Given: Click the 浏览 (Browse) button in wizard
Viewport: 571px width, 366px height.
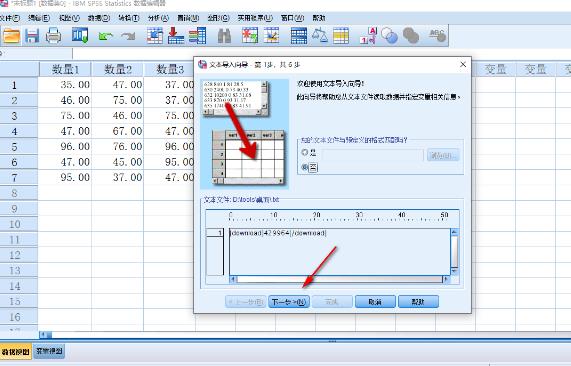Looking at the screenshot, I should pos(443,156).
